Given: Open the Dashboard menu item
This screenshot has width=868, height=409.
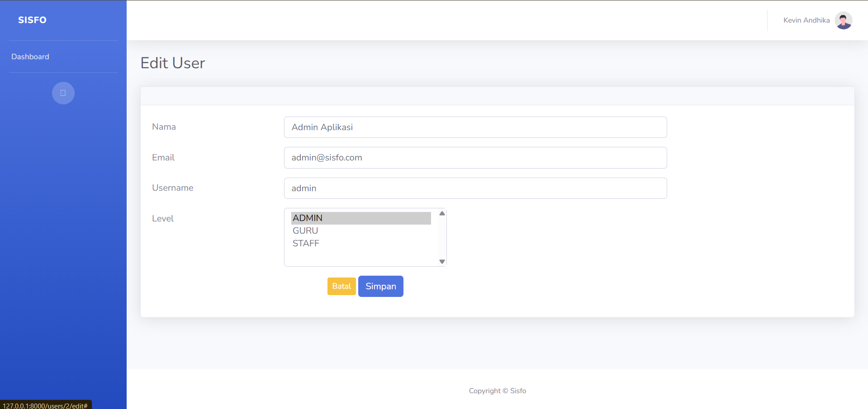Looking at the screenshot, I should pos(30,56).
